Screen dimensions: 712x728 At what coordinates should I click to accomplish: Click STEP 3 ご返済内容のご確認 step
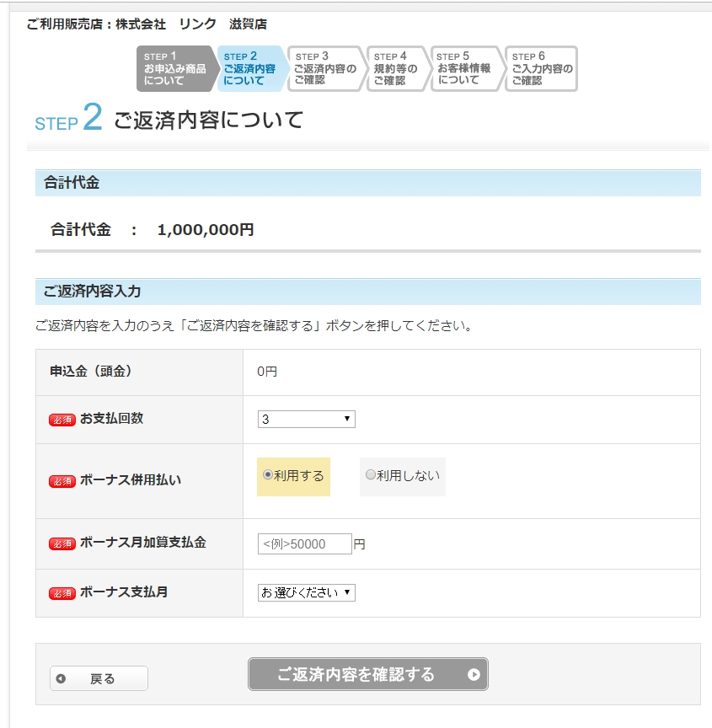click(x=324, y=69)
